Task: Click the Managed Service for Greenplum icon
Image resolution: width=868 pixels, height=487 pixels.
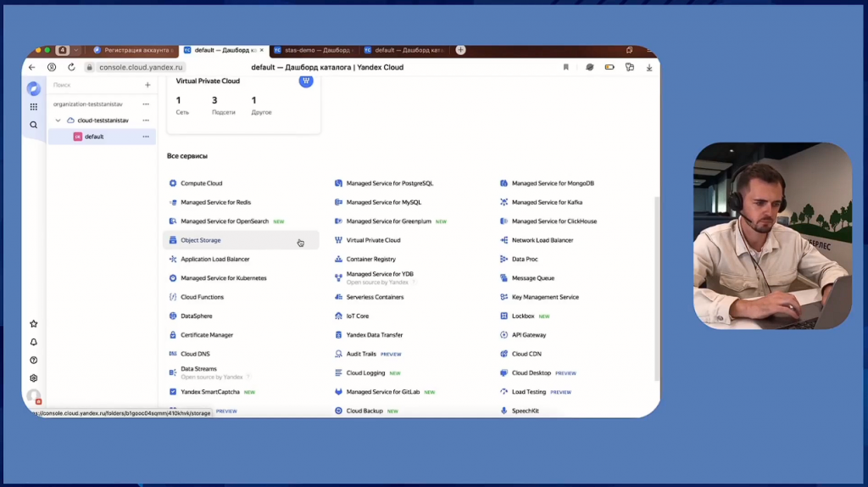Action: (338, 221)
